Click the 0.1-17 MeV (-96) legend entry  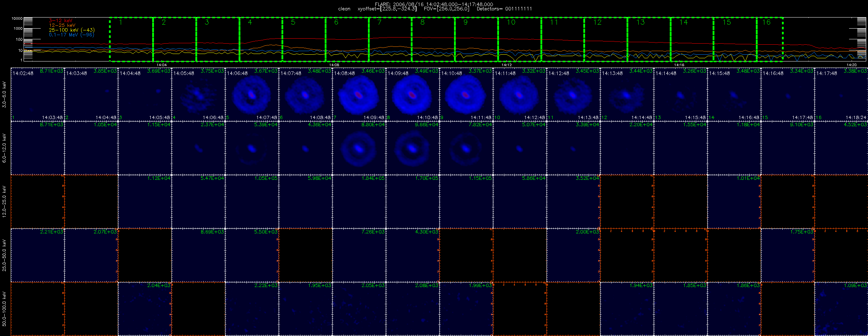click(x=71, y=35)
